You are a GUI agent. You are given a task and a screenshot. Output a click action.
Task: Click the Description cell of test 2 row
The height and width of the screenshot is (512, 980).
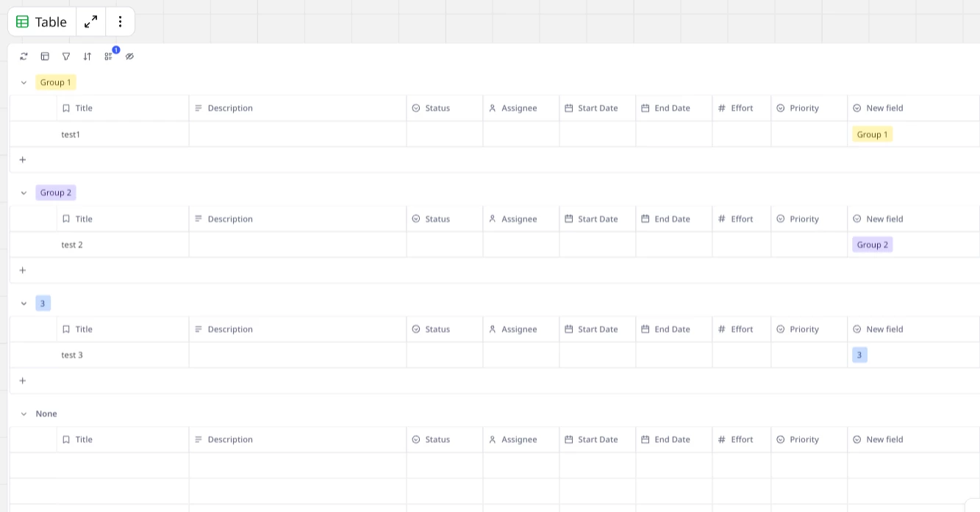tap(298, 245)
